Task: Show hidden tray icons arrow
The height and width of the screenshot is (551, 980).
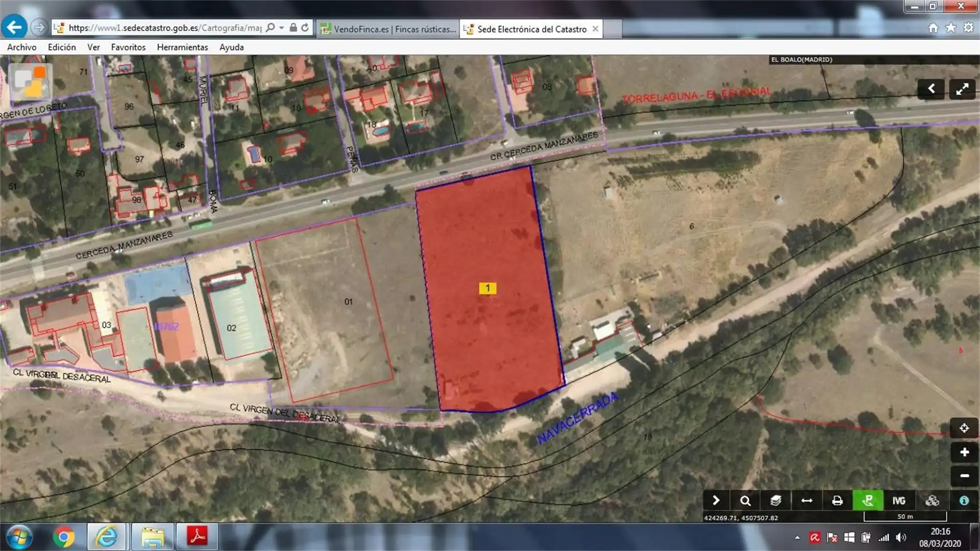Action: 797,537
